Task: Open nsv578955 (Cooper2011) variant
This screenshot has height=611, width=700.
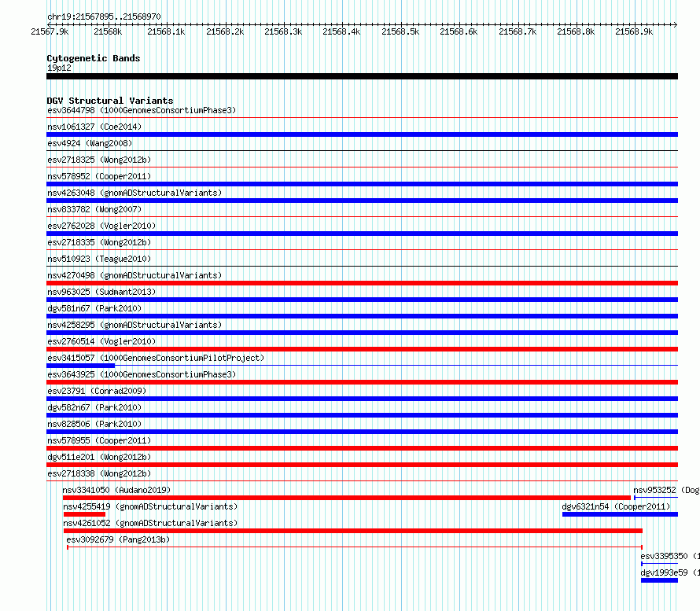Action: click(x=99, y=440)
